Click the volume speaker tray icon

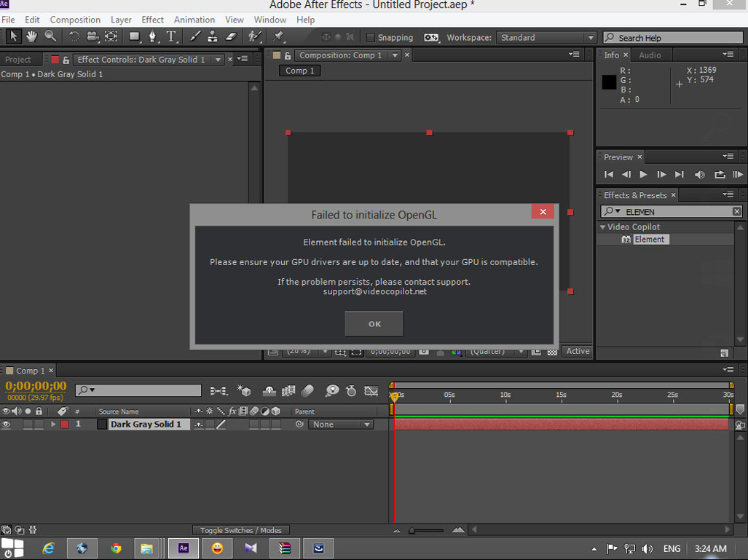pyautogui.click(x=647, y=548)
